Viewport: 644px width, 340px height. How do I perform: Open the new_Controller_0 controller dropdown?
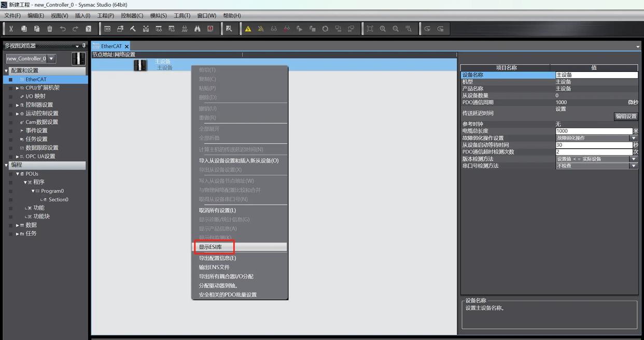coord(51,59)
